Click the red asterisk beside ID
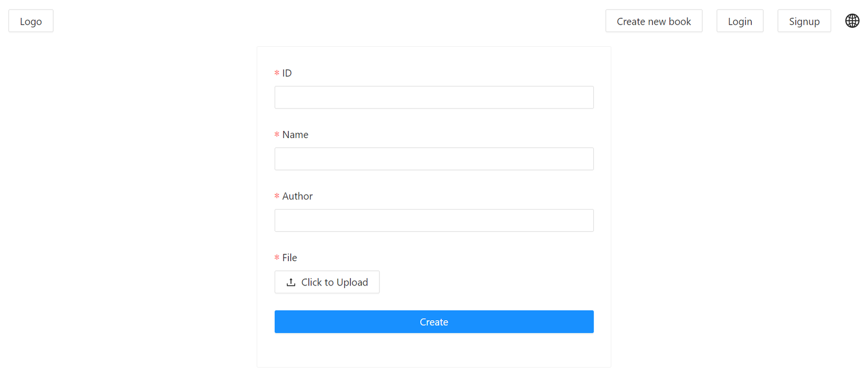 pyautogui.click(x=277, y=73)
